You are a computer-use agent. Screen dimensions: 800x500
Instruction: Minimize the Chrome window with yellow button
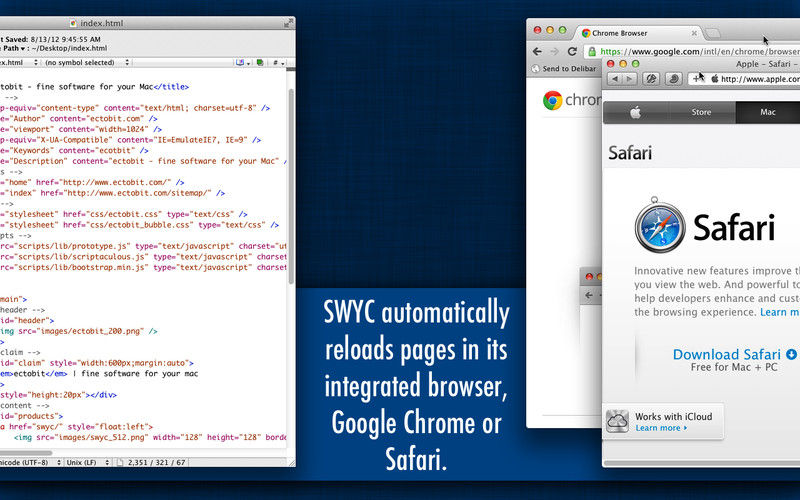coord(549,30)
